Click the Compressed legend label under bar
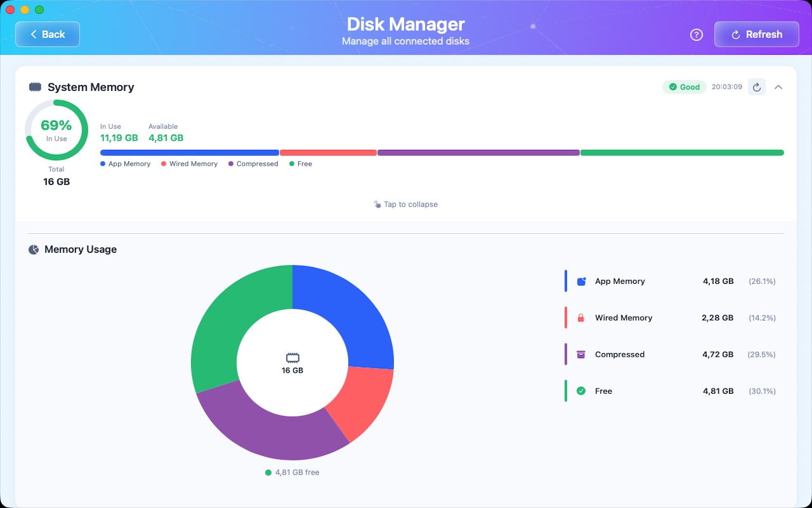Screen dimensions: 812x508 tap(257, 164)
